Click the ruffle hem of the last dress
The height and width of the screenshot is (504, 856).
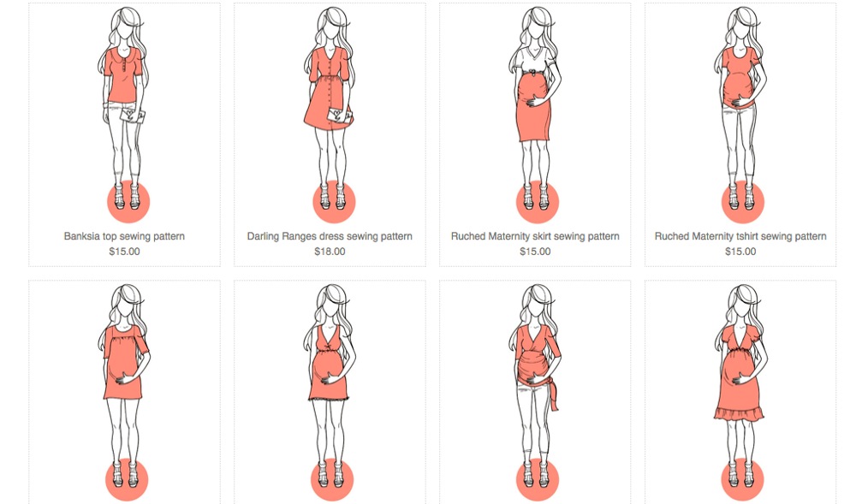738,414
